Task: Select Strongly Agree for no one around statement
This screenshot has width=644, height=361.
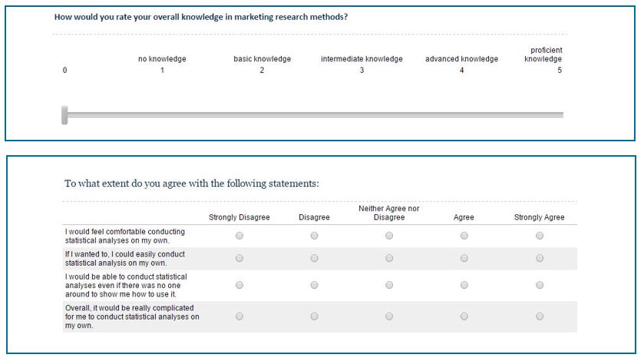Action: coord(540,285)
